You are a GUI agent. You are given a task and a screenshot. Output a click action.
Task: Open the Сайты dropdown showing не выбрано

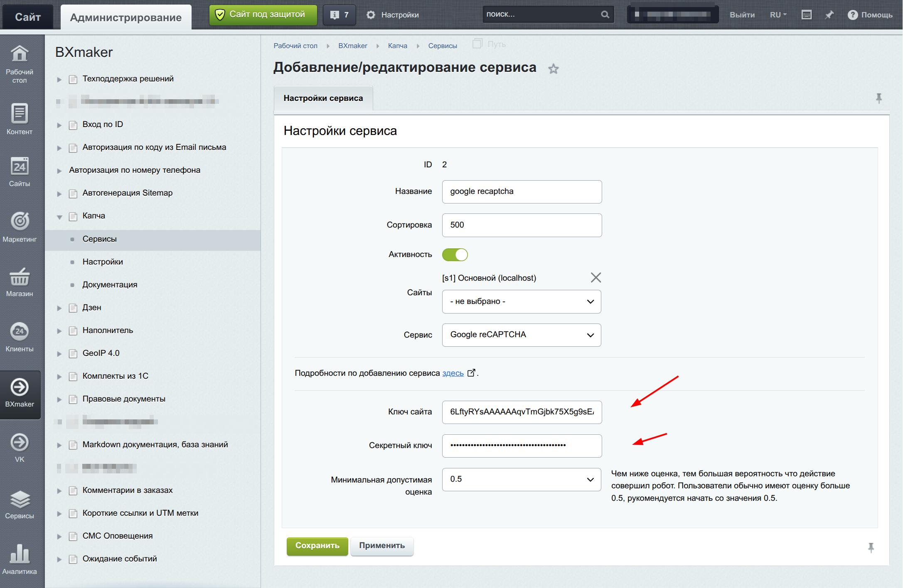pos(521,301)
